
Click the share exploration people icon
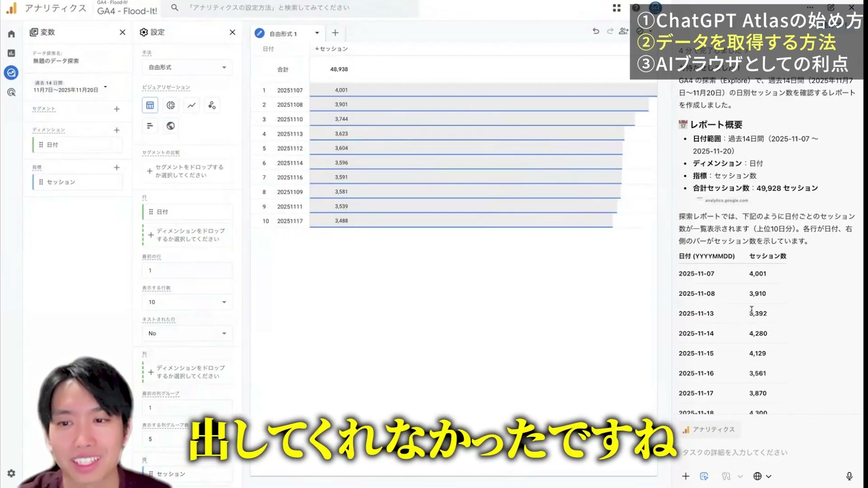point(624,31)
